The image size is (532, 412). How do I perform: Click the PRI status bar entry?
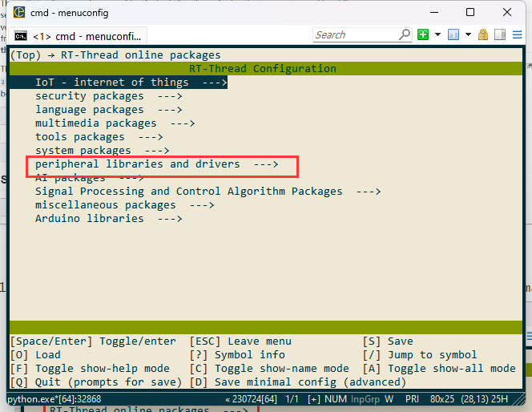412,399
